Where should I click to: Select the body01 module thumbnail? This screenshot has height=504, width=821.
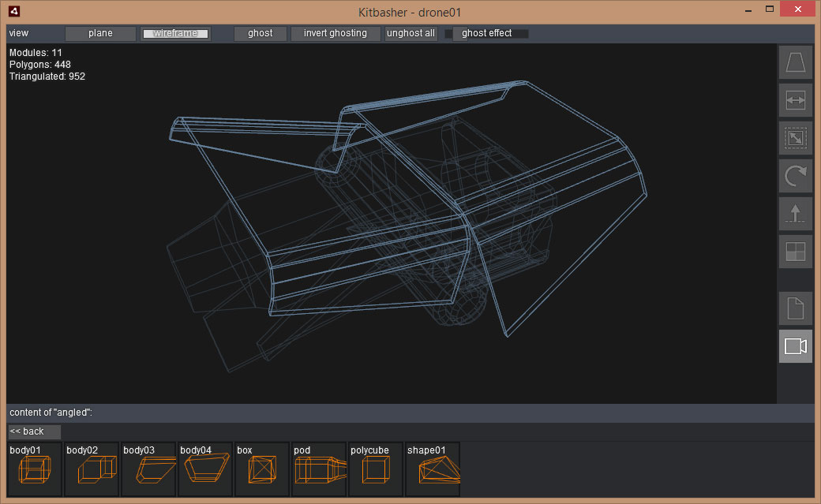coord(35,469)
